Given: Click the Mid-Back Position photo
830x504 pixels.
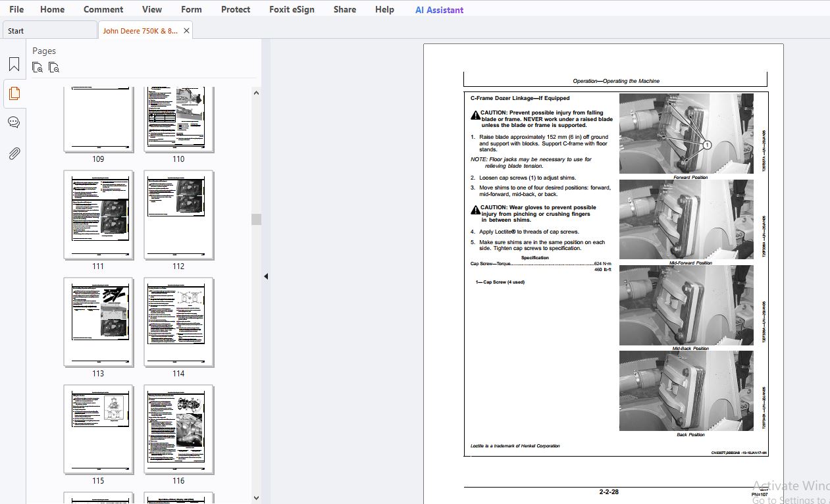Looking at the screenshot, I should (x=686, y=305).
